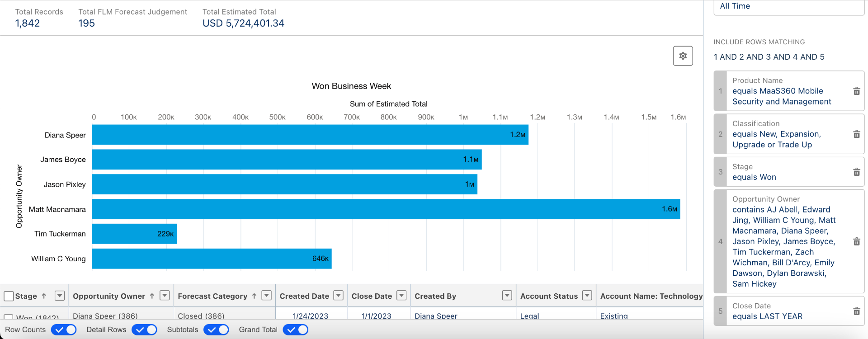Viewport: 868px width, 339px height.
Task: Open Forecast Category column dropdown
Action: [x=267, y=296]
